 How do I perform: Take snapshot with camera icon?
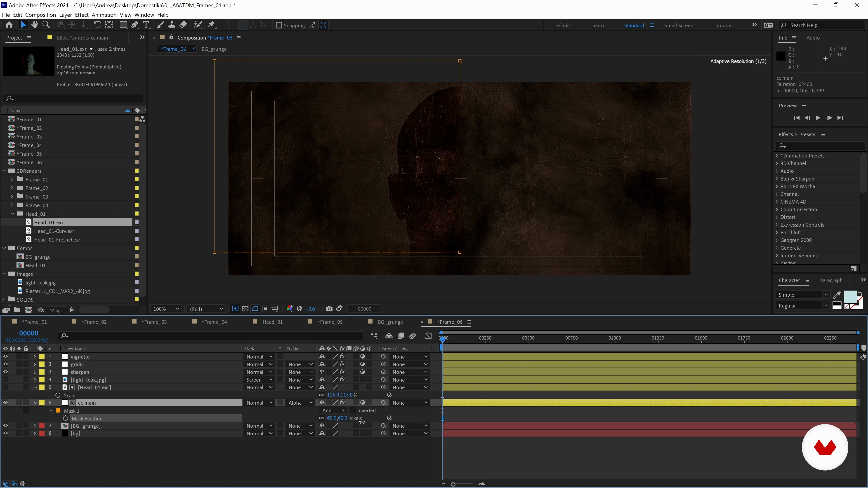tap(329, 309)
